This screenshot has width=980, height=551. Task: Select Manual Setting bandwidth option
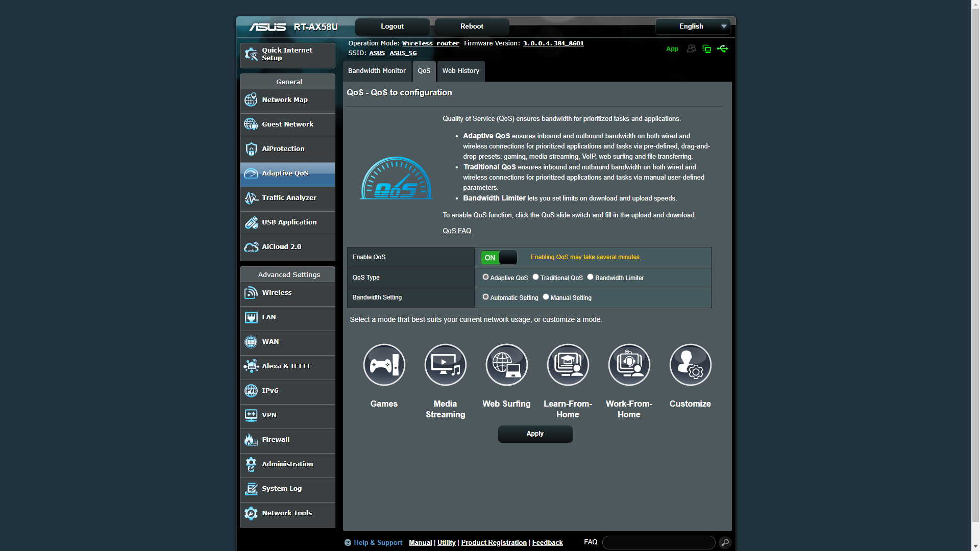click(546, 297)
